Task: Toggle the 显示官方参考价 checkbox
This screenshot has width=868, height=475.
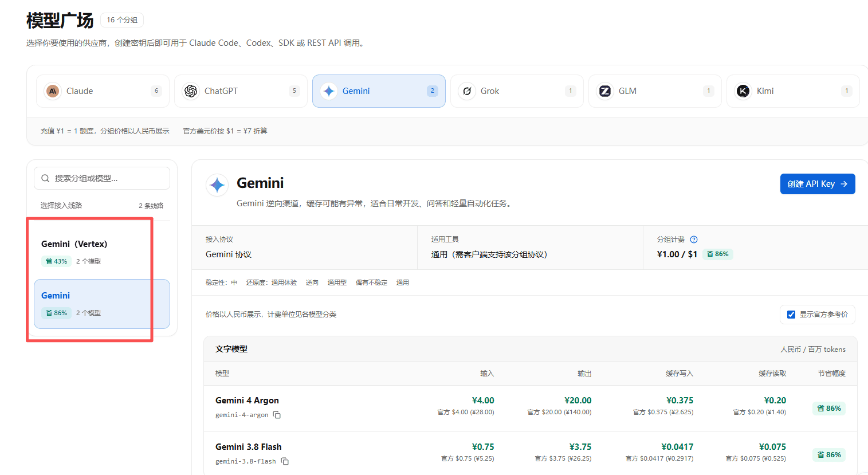Action: tap(791, 315)
